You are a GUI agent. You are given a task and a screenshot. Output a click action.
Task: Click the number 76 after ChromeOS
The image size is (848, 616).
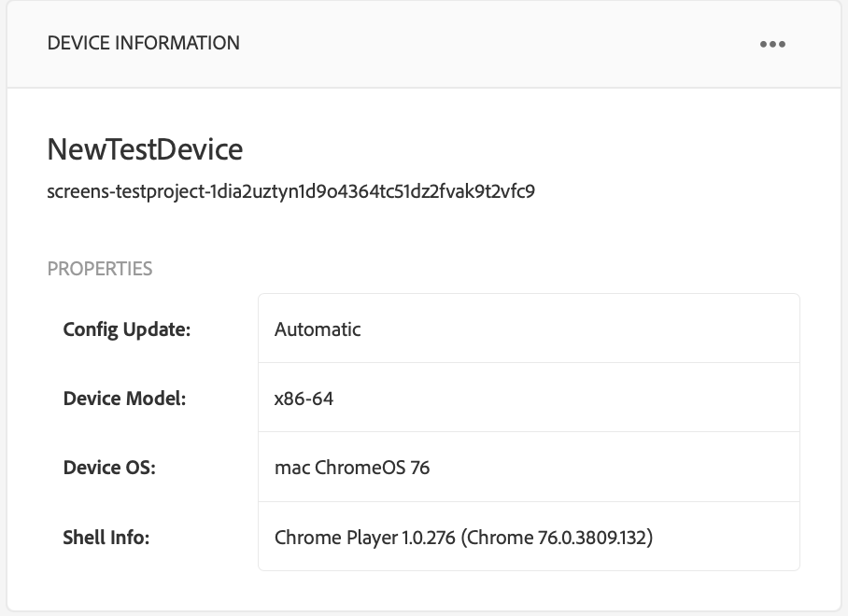click(419, 468)
